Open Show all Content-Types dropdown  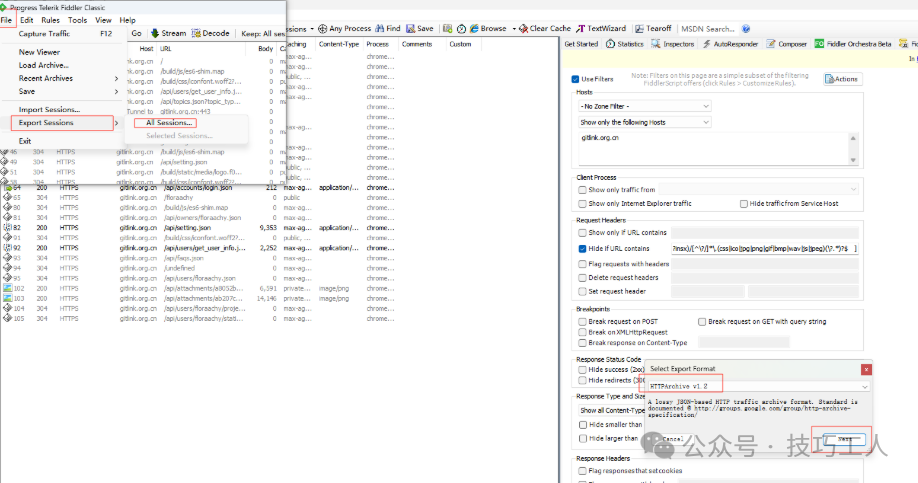pos(612,410)
